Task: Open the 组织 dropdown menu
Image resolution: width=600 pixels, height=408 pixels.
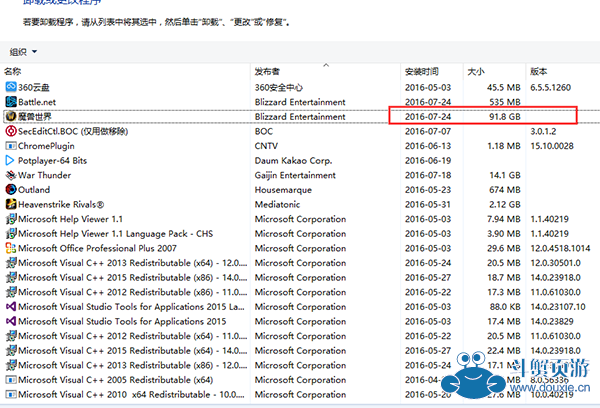Action: 23,52
